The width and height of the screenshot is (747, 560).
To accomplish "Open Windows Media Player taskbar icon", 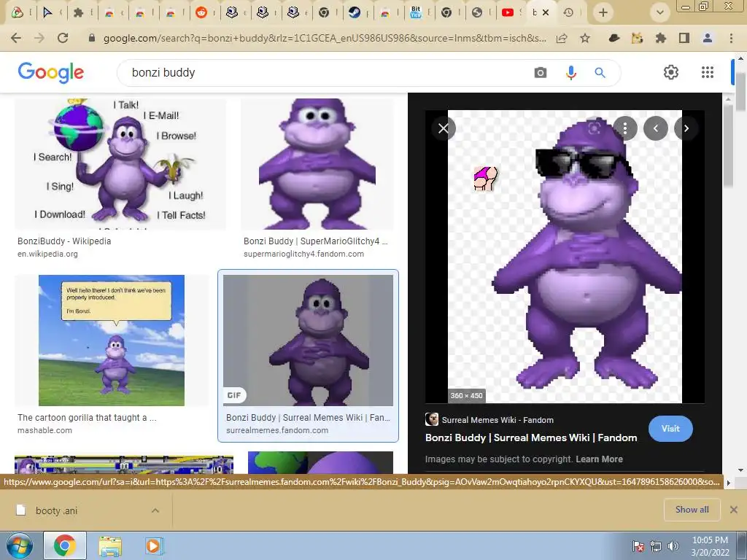I will (153, 545).
